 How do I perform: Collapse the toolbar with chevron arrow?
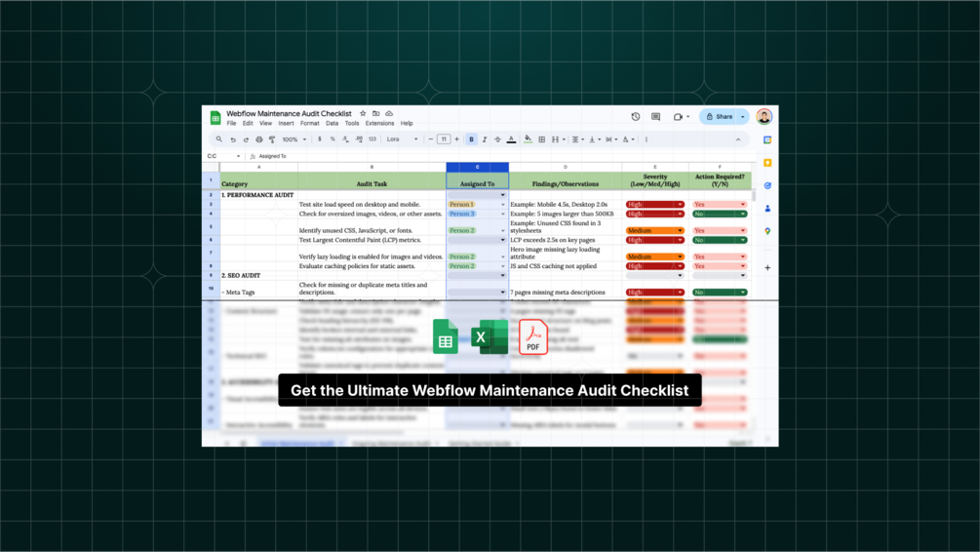click(738, 139)
